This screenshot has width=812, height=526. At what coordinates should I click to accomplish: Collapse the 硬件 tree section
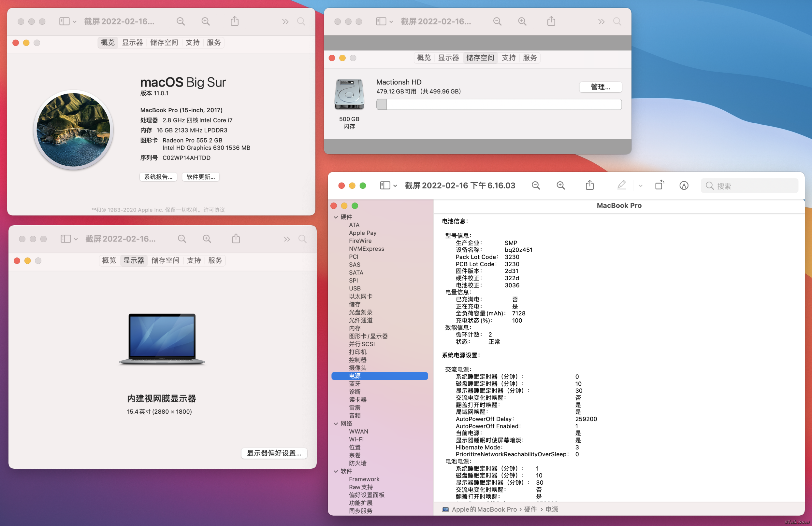click(x=336, y=217)
